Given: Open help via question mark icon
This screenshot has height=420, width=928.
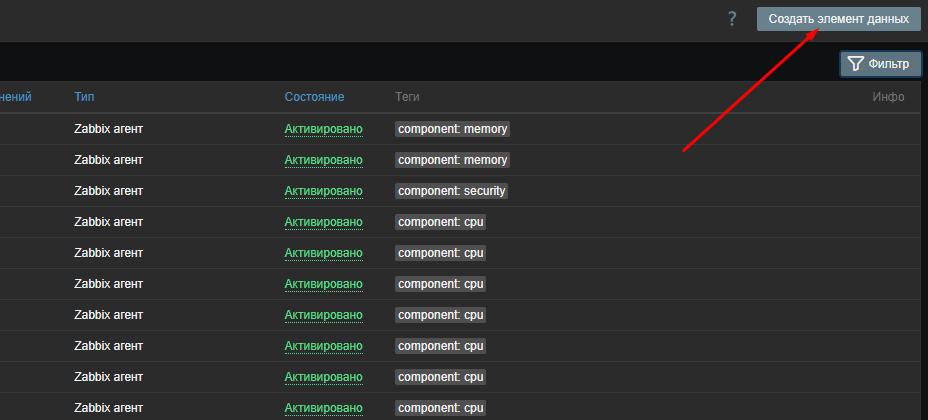Looking at the screenshot, I should point(732,19).
